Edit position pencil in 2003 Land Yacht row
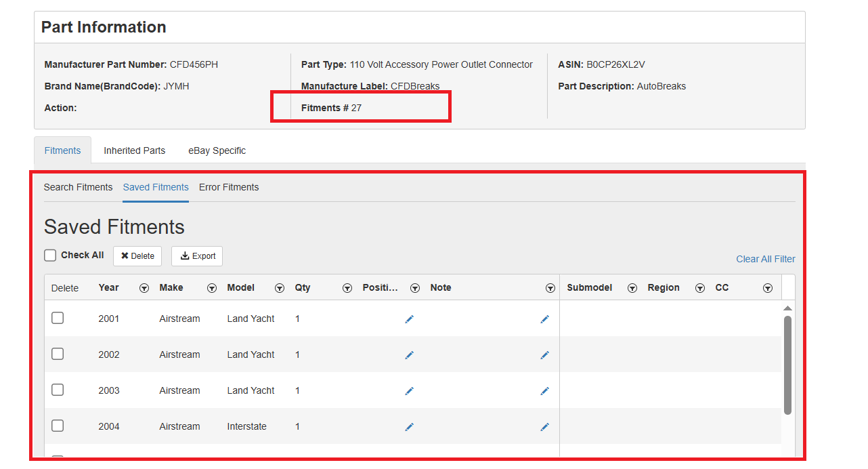The height and width of the screenshot is (469, 868). [409, 391]
